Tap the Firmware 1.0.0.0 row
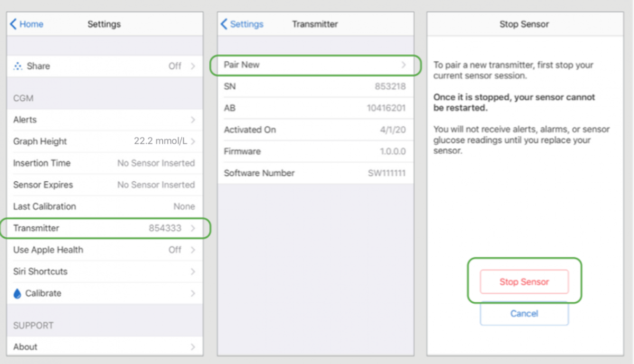The width and height of the screenshot is (634, 364). point(315,152)
